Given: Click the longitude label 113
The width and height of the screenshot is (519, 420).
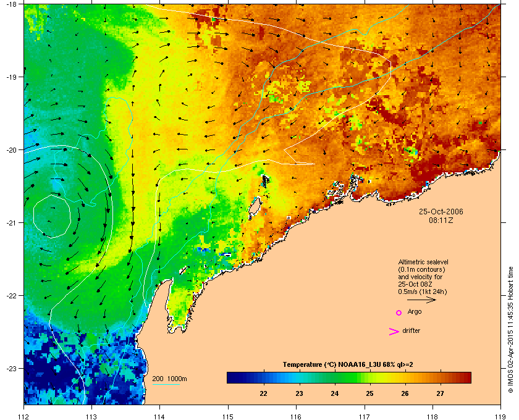Looking at the screenshot, I should coord(91,416).
